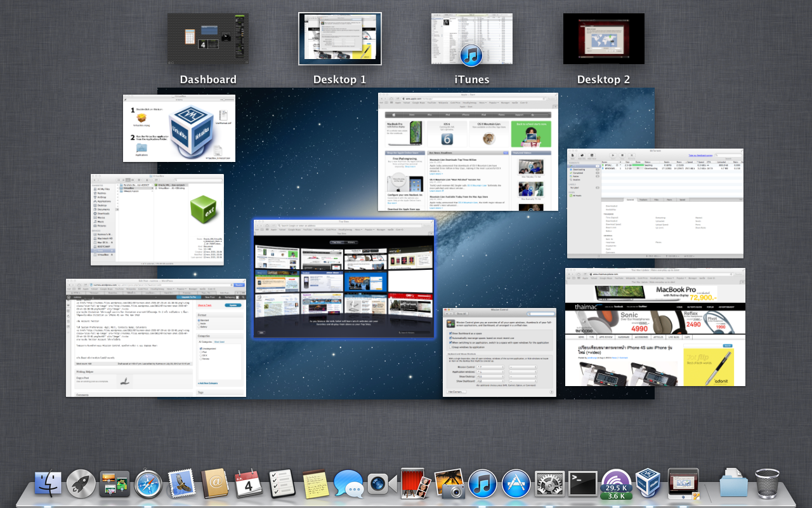Select the thaimac MacBook Pro Safari window
The height and width of the screenshot is (508, 812).
pos(655,327)
